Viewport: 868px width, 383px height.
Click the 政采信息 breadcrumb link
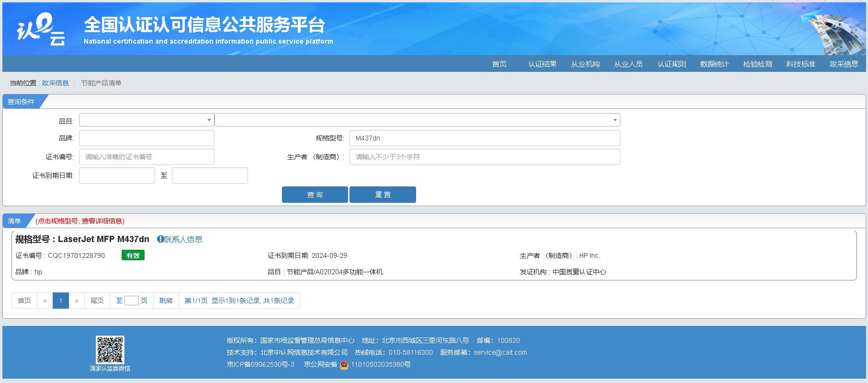[x=56, y=83]
